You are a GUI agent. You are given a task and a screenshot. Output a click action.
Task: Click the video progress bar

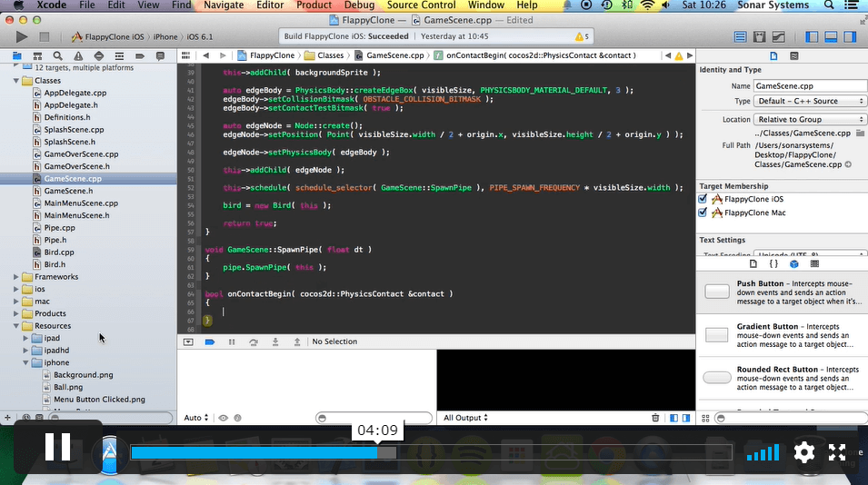coord(431,452)
